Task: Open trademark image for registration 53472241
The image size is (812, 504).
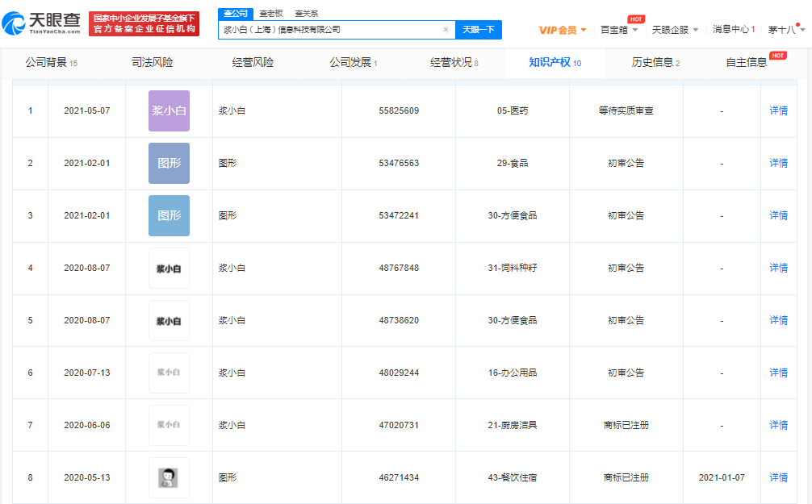Action: 169,216
